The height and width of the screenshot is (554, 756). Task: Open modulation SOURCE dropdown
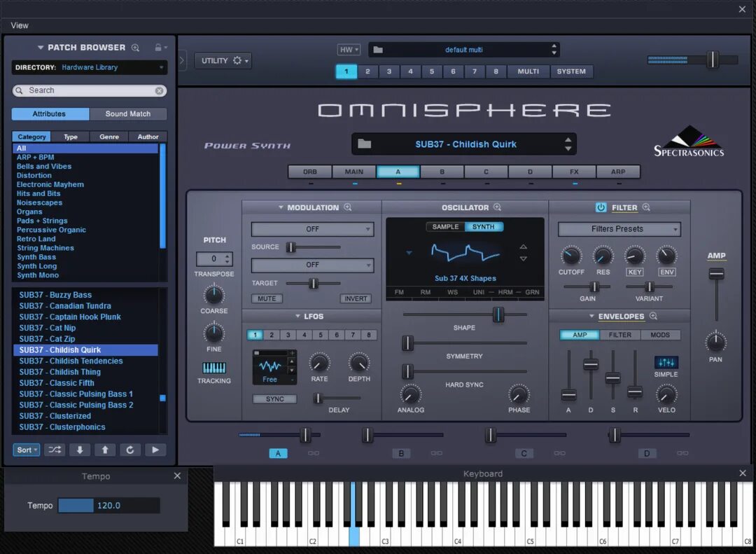point(312,229)
